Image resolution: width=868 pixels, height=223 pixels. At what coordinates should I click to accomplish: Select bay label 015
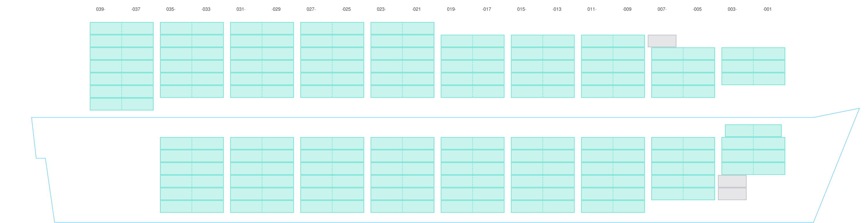522,9
